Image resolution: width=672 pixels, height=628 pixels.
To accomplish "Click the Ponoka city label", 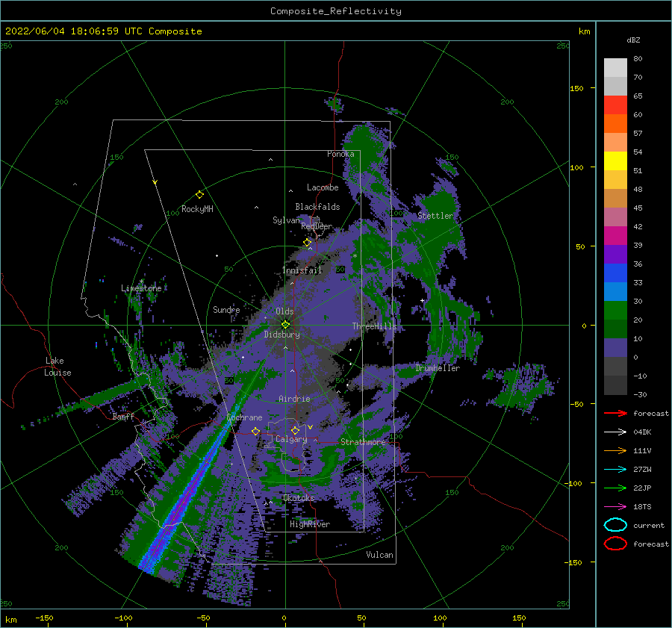I will pos(340,154).
